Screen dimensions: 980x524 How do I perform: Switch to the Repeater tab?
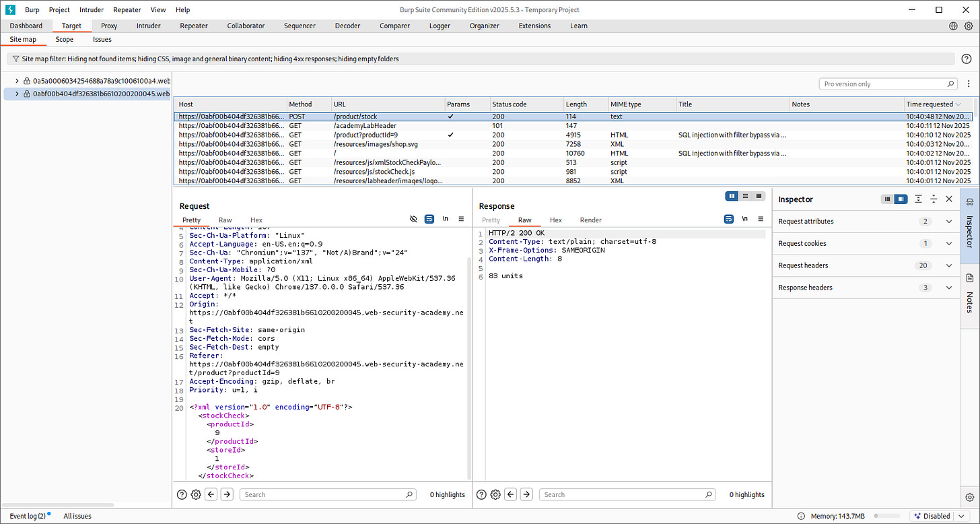(x=193, y=26)
